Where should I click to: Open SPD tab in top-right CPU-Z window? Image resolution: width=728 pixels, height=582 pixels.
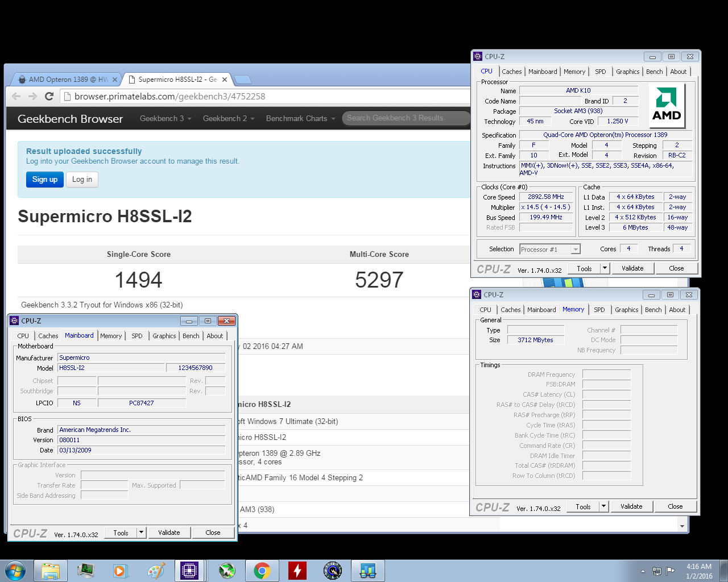click(601, 72)
